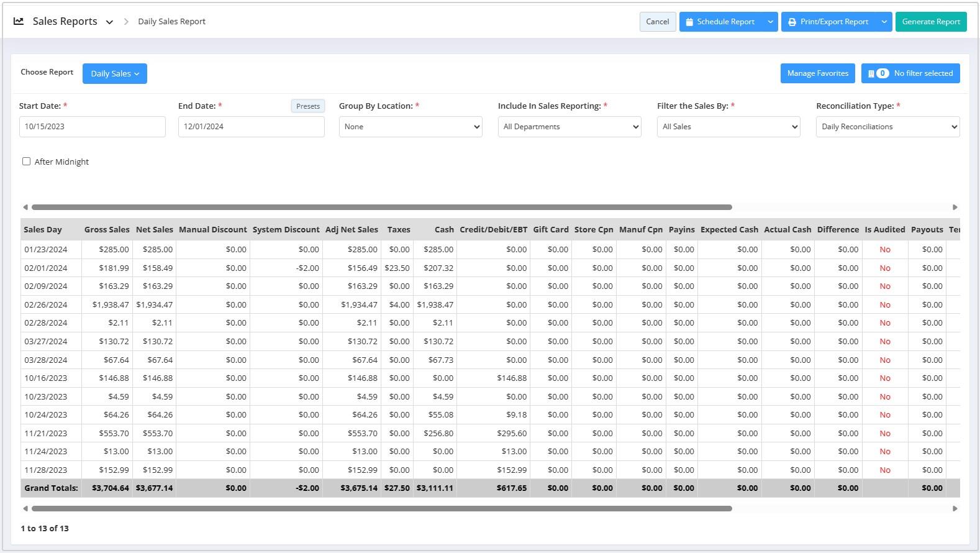
Task: Click the Manuf Cpn column header
Action: tap(641, 229)
